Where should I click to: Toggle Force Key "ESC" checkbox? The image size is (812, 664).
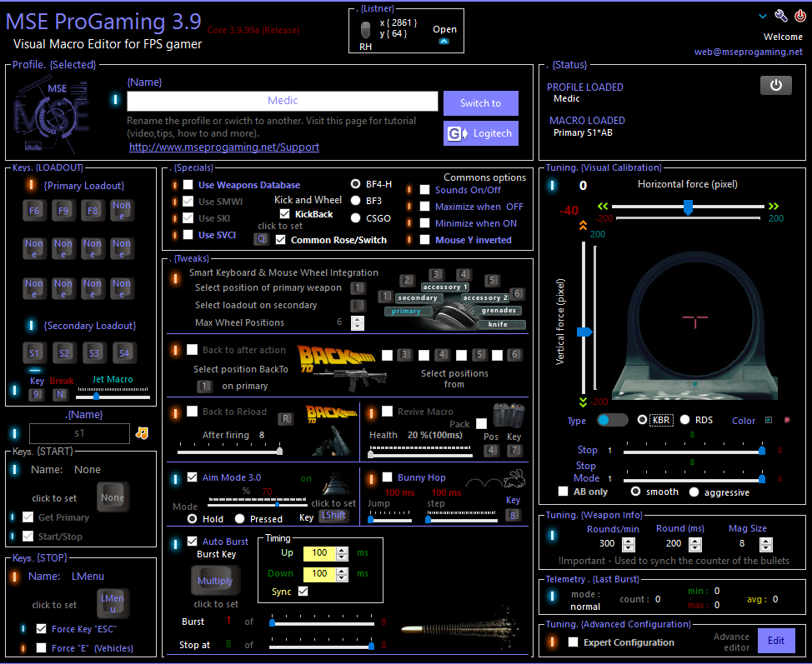point(42,629)
